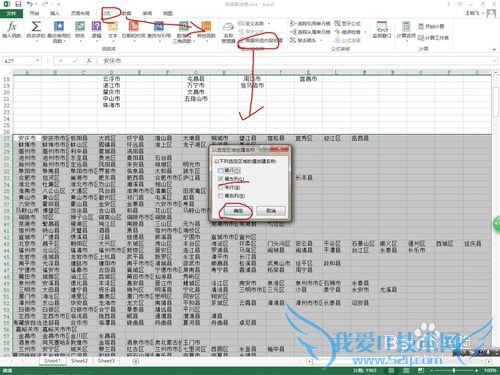This screenshot has height=375, width=500.
Task: Open the Name Box dropdown arrow
Action: 38,61
